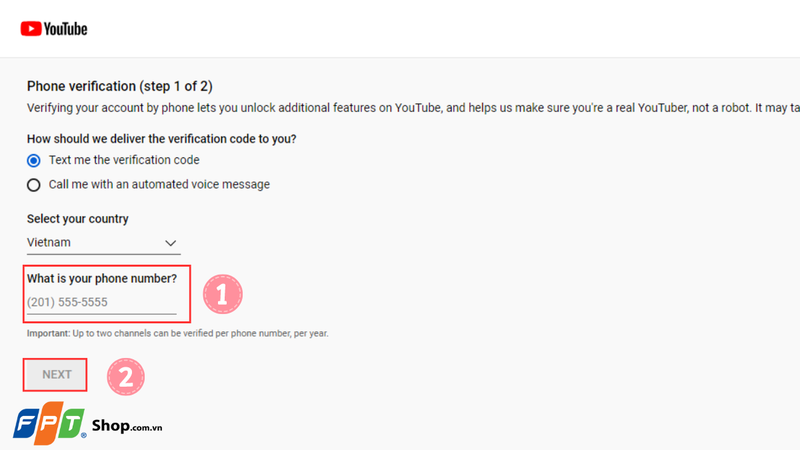
Task: Click the 'Phone verification (step 1 of 2)' heading
Action: coord(119,87)
